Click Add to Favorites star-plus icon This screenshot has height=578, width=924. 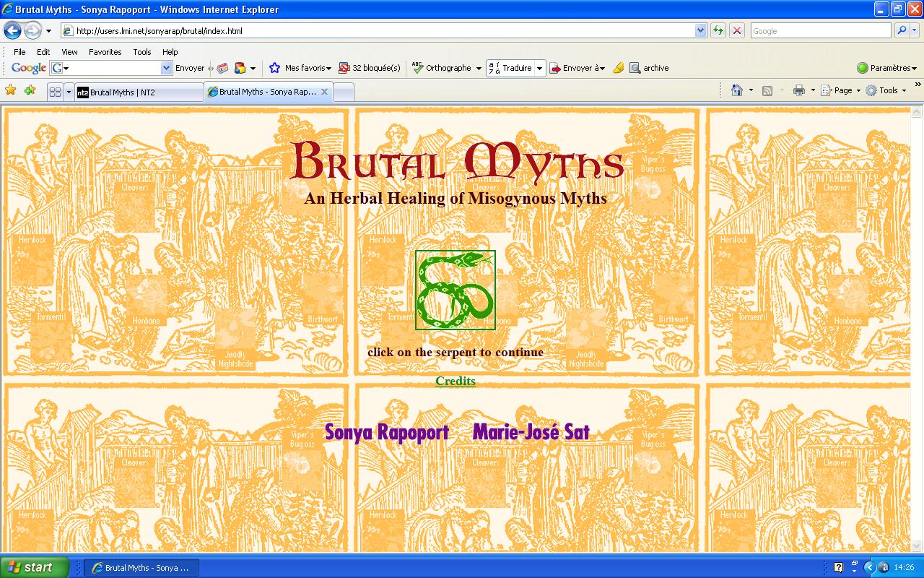30,90
